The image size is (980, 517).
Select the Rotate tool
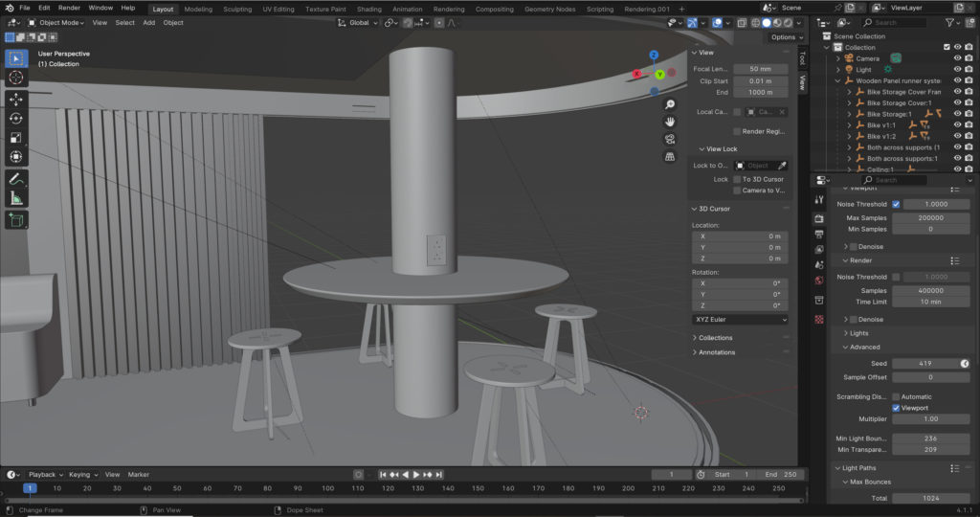15,118
